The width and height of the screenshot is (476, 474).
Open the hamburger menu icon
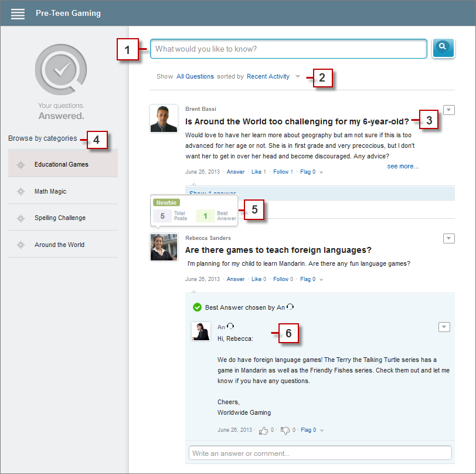18,13
